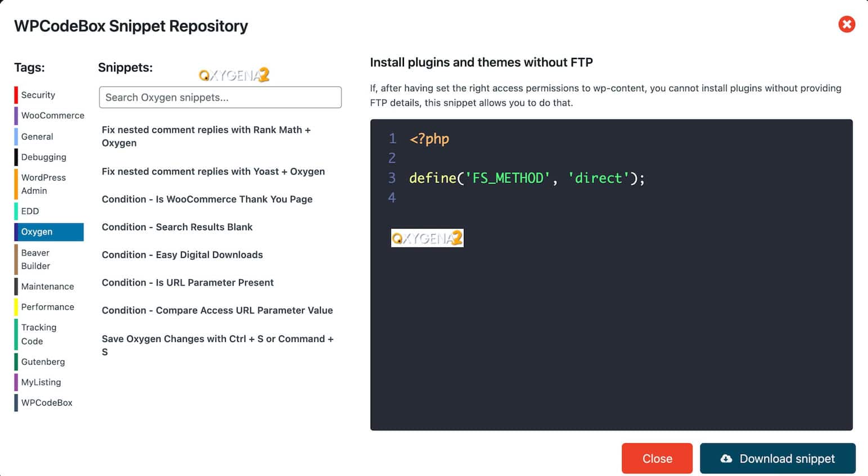Click inside the PHP code editor area
The width and height of the screenshot is (868, 476).
pos(611,326)
